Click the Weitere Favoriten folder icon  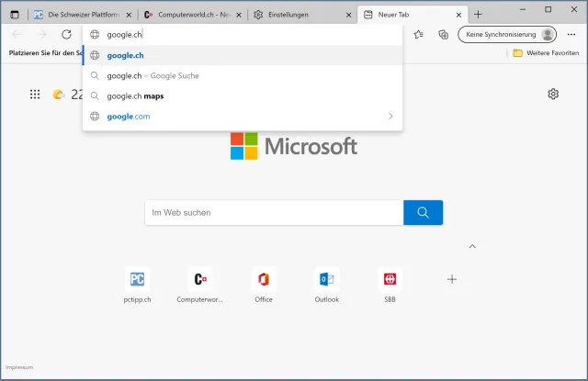point(517,53)
